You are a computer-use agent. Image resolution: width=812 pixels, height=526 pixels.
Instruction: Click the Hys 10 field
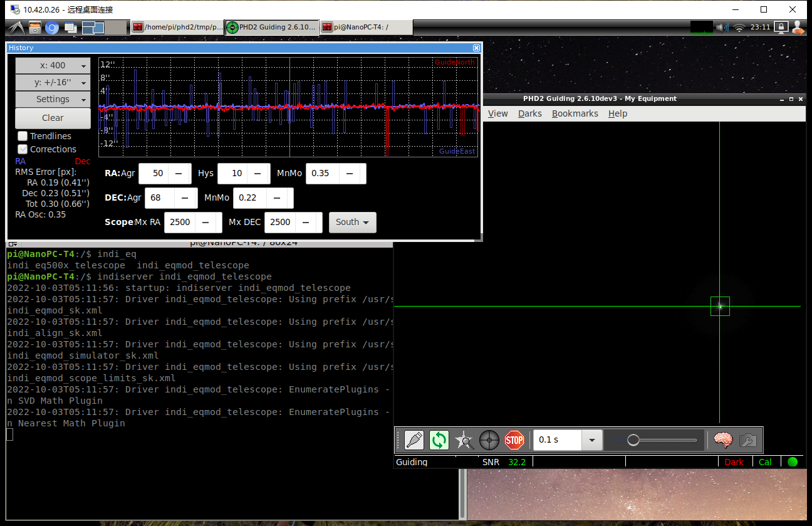232,173
